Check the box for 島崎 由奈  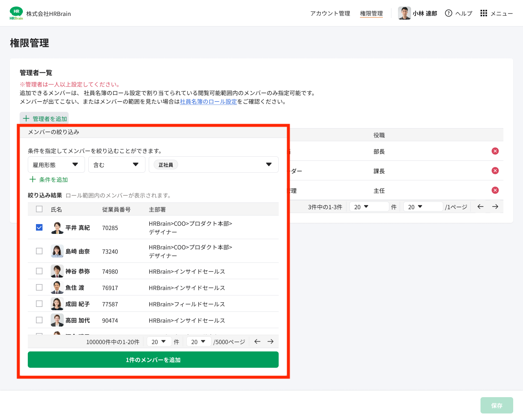39,251
